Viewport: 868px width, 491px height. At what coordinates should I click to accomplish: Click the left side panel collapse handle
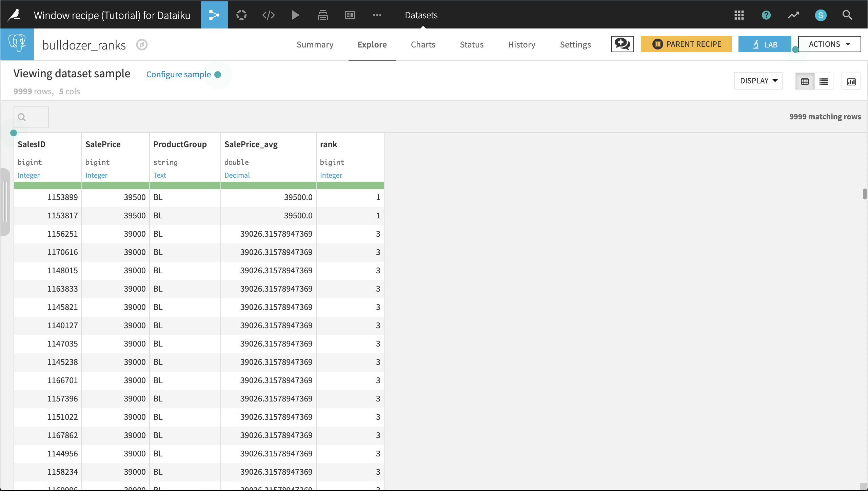(x=5, y=202)
